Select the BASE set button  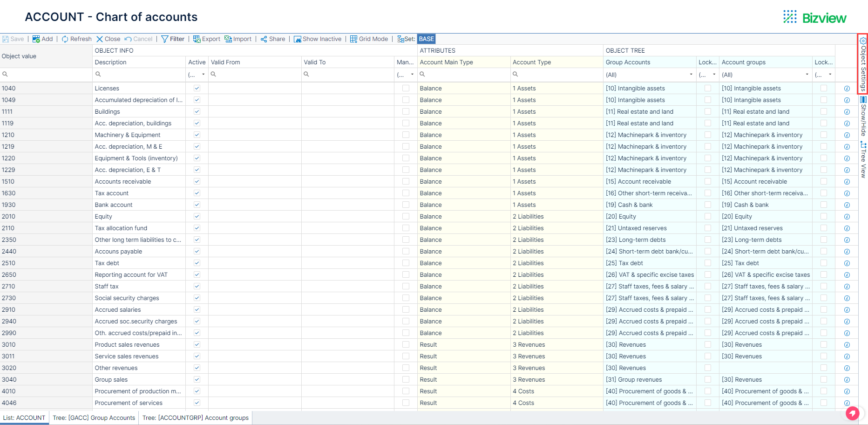[x=426, y=39]
